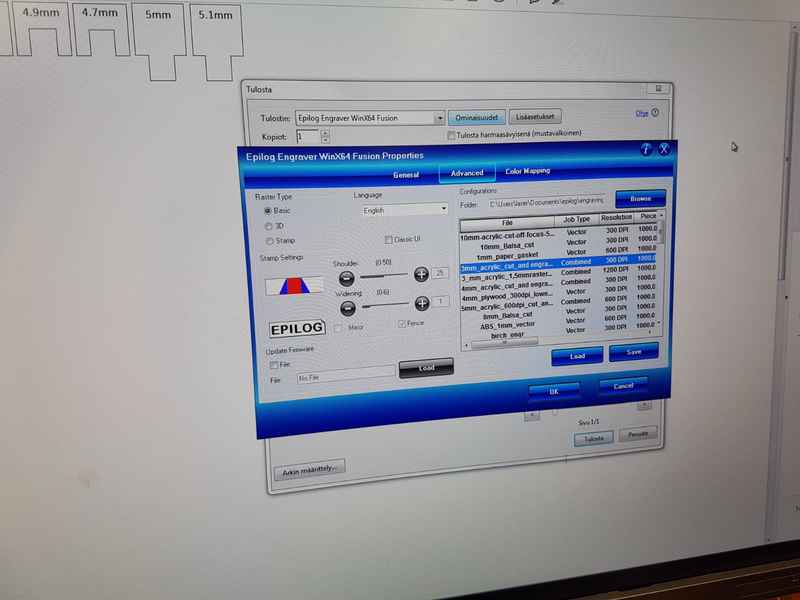The image size is (800, 600).
Task: Check the File box under Update Firmware
Action: [x=274, y=365]
